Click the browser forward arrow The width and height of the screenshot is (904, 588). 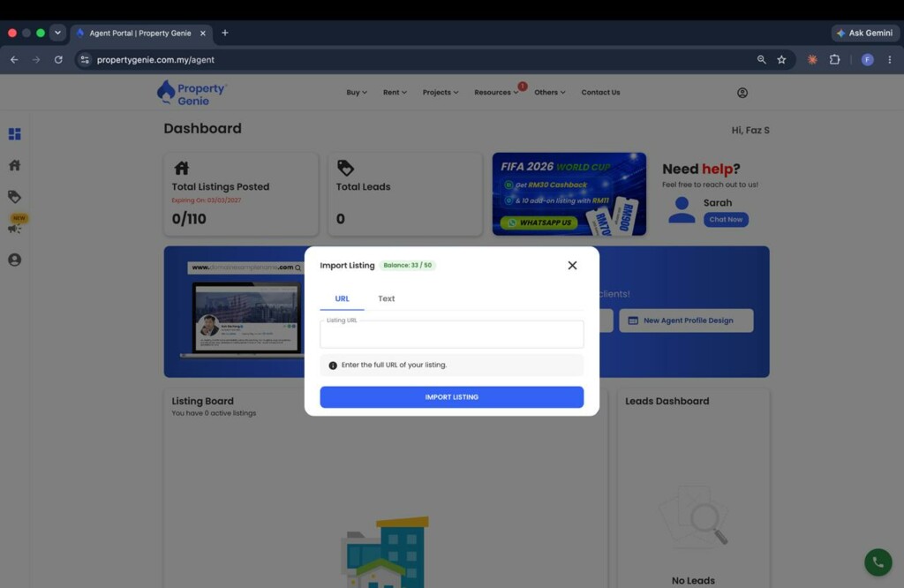pyautogui.click(x=36, y=59)
